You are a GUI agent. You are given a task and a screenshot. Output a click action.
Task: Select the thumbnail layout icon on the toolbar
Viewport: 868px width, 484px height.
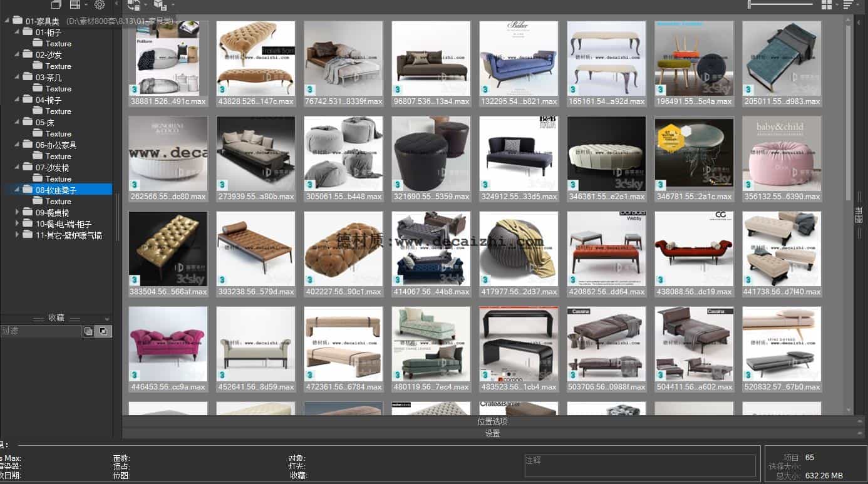56,4
